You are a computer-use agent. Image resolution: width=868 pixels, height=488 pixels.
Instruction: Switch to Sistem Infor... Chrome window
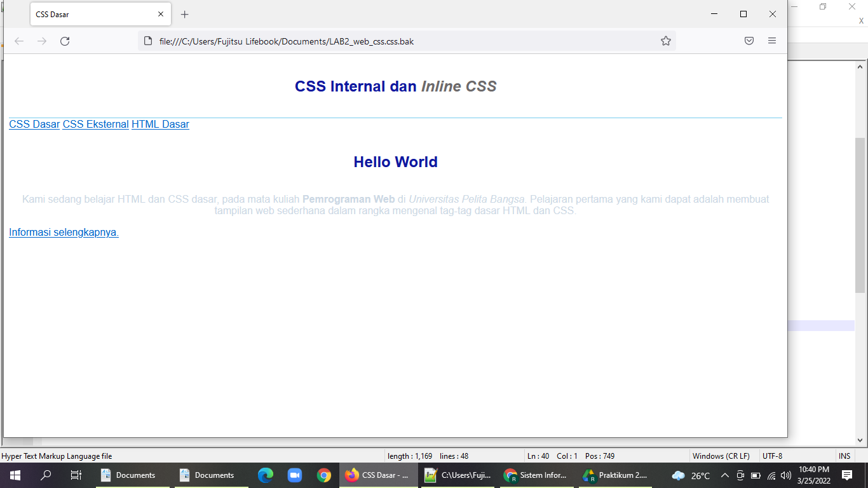coord(536,475)
